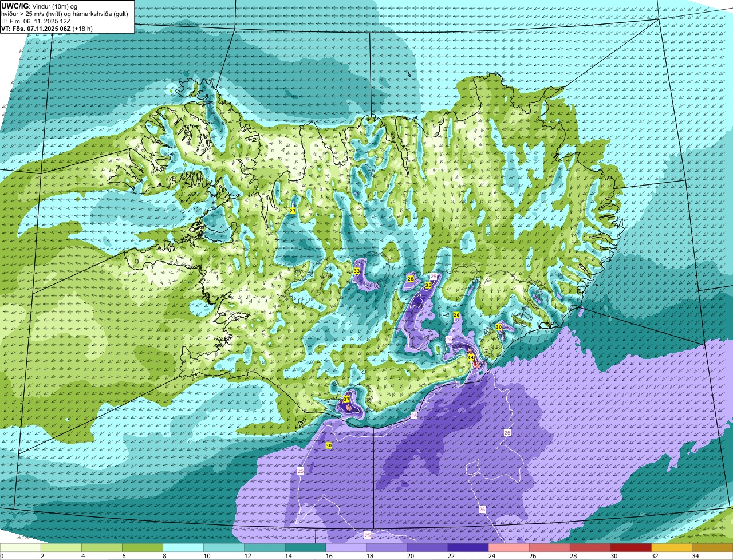Click the legend value 2
733x560 pixels.
42,556
